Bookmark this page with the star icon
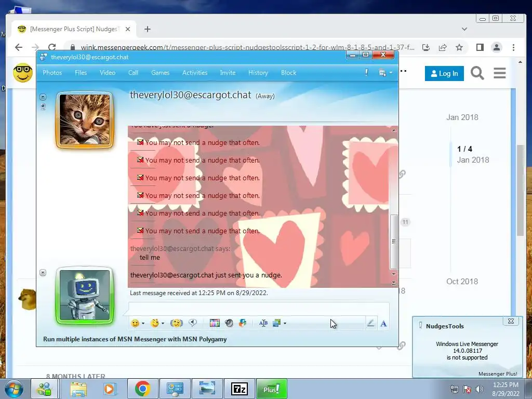 459,47
